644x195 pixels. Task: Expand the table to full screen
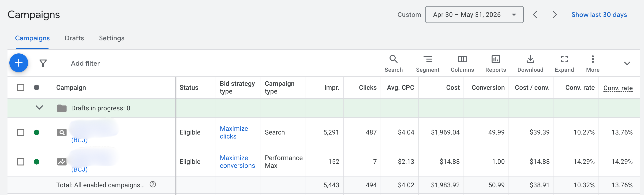tap(564, 64)
